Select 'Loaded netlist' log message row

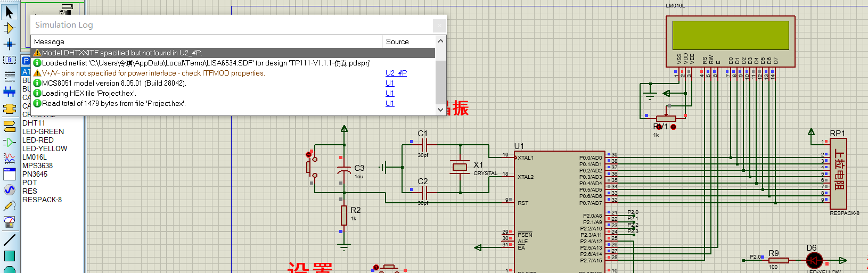[233, 63]
